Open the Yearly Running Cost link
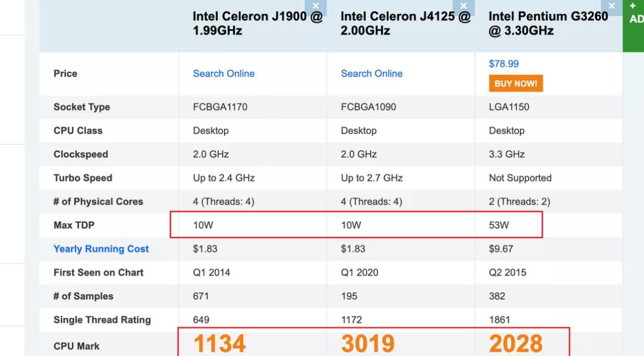Image resolution: width=644 pixels, height=356 pixels. point(101,249)
